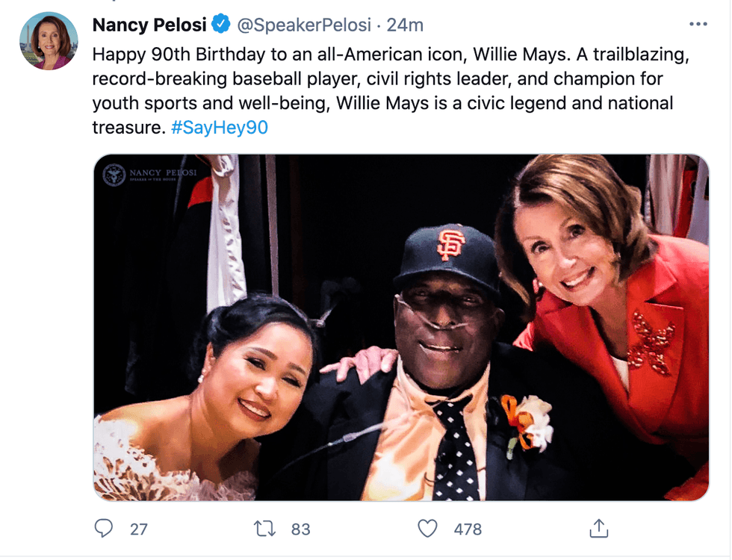This screenshot has height=560, width=732.
Task: Toggle like to unlike the tweet
Action: (x=427, y=528)
